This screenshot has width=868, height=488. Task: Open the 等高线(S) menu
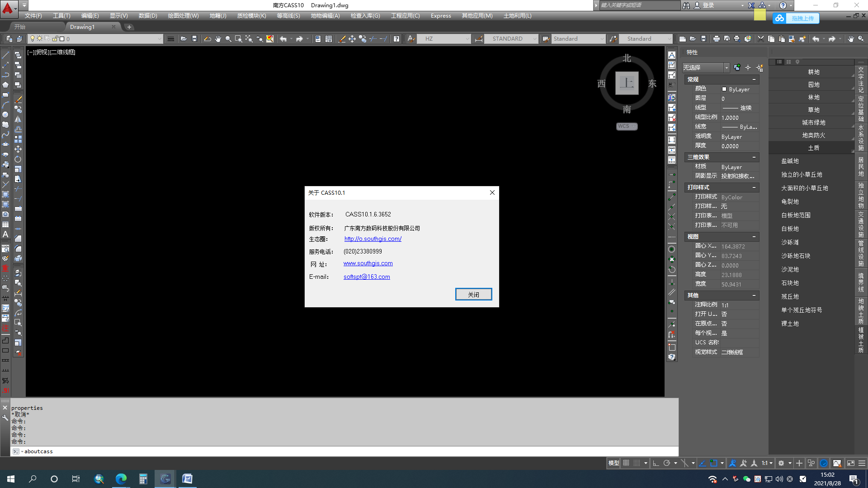288,16
